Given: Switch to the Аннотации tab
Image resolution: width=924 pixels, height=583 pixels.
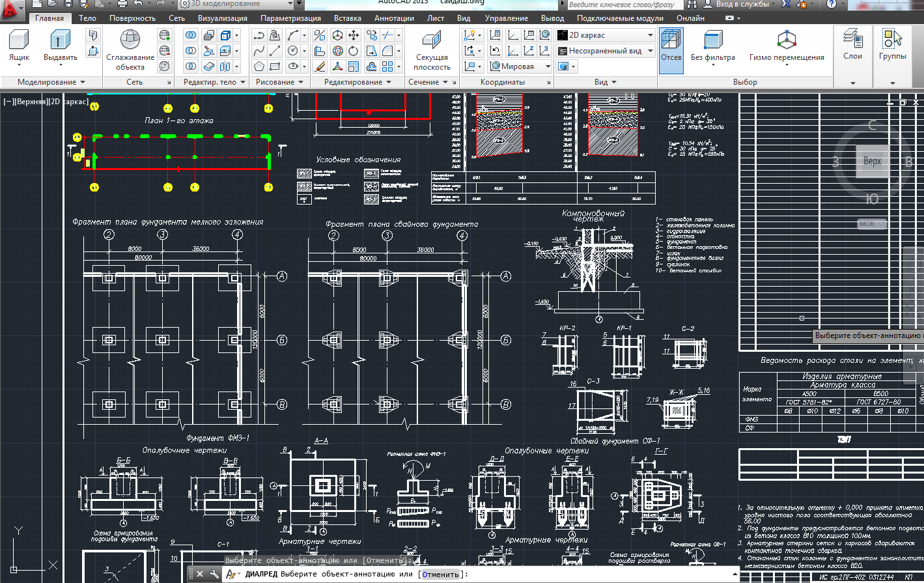Looking at the screenshot, I should [x=394, y=18].
